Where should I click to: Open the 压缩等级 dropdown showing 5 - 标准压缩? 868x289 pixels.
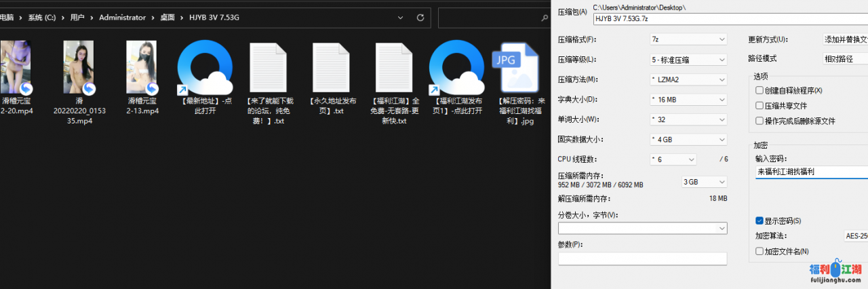pyautogui.click(x=688, y=60)
